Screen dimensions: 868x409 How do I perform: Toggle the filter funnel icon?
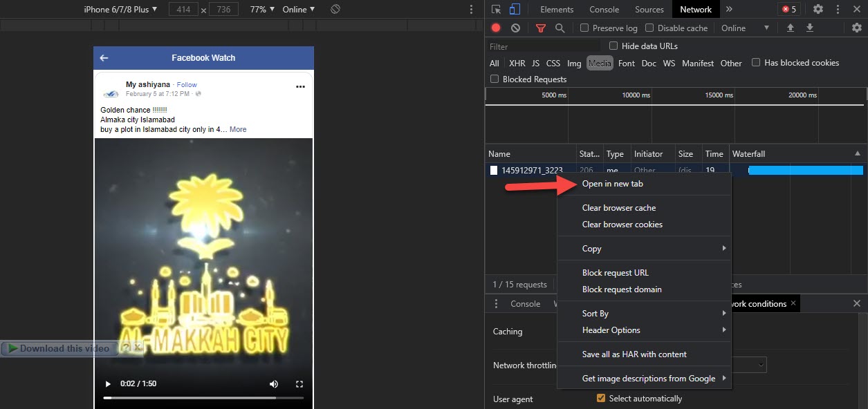pyautogui.click(x=541, y=28)
